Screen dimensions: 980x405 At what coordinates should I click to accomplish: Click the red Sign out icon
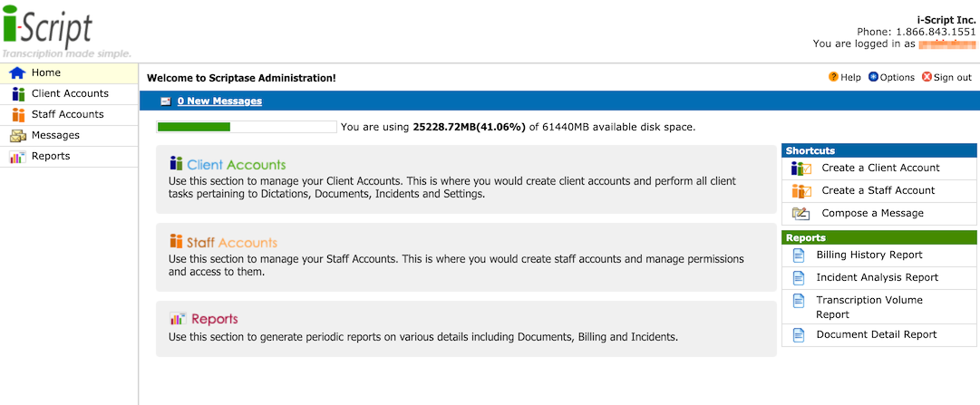click(927, 77)
